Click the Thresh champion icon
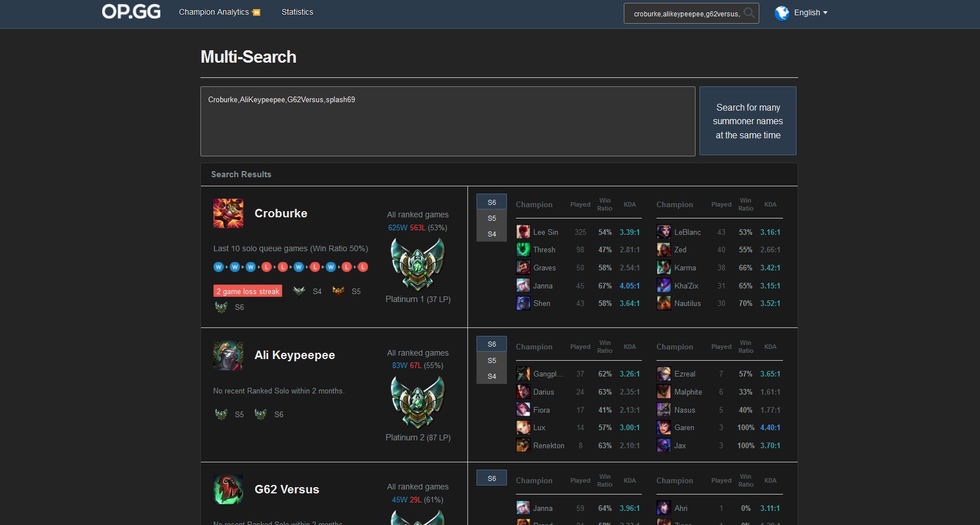The width and height of the screenshot is (980, 525). 523,250
